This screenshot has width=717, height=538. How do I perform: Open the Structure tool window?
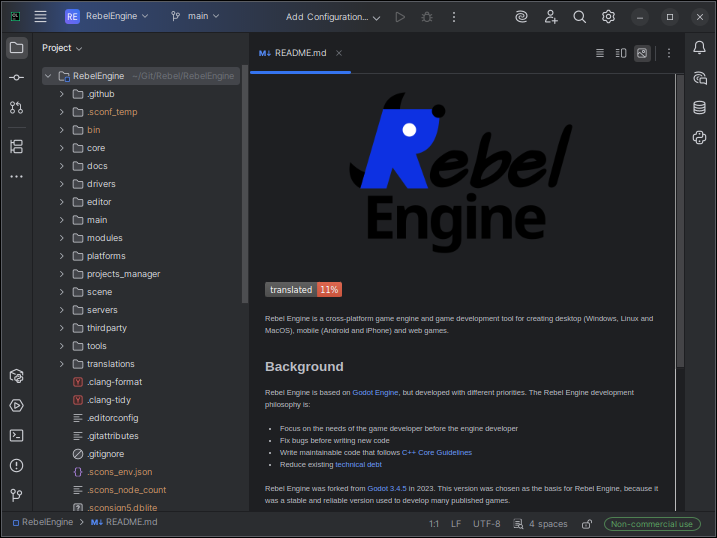pyautogui.click(x=16, y=147)
